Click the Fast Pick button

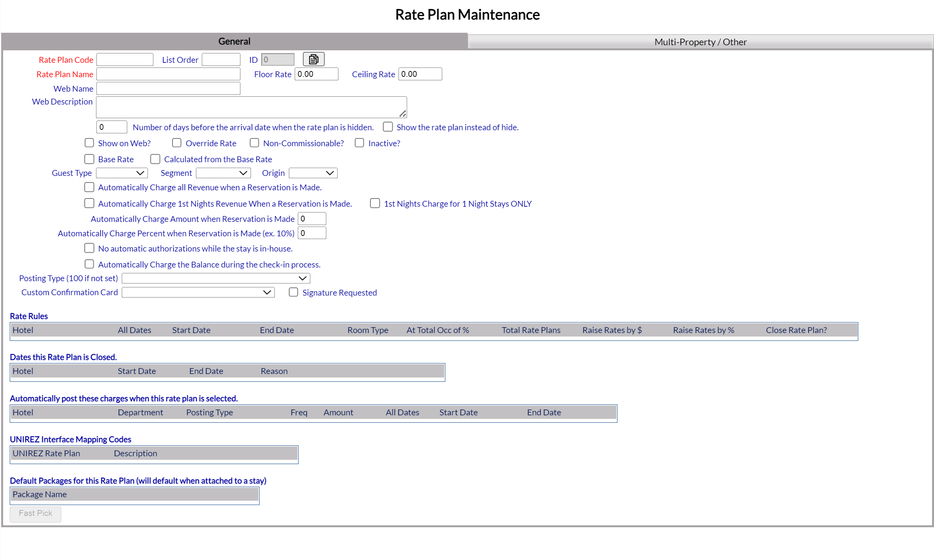click(x=36, y=514)
